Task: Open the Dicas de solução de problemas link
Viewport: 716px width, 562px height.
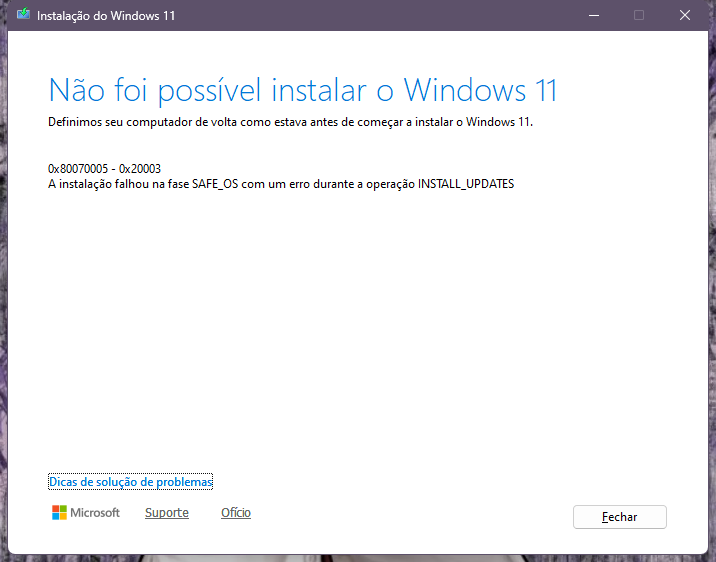Action: [x=131, y=482]
